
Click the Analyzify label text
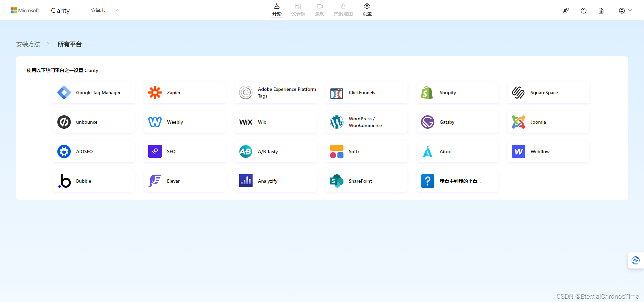[268, 181]
